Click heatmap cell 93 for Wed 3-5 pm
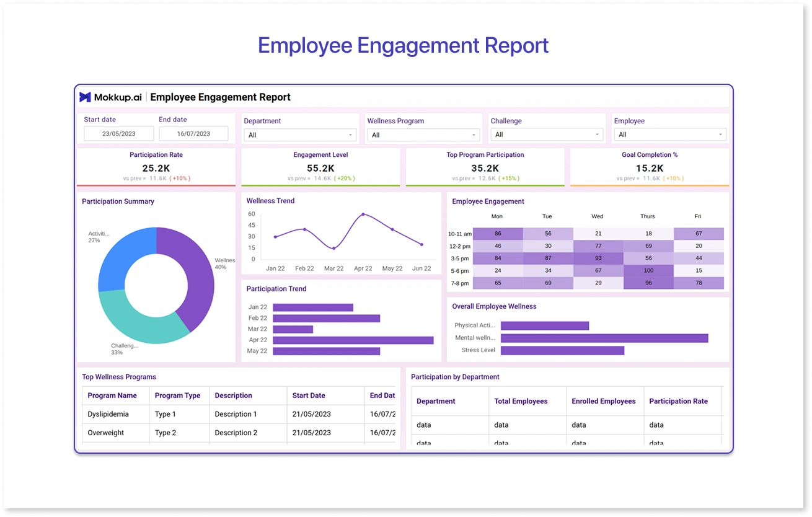Image resolution: width=812 pixels, height=517 pixels. click(x=598, y=258)
